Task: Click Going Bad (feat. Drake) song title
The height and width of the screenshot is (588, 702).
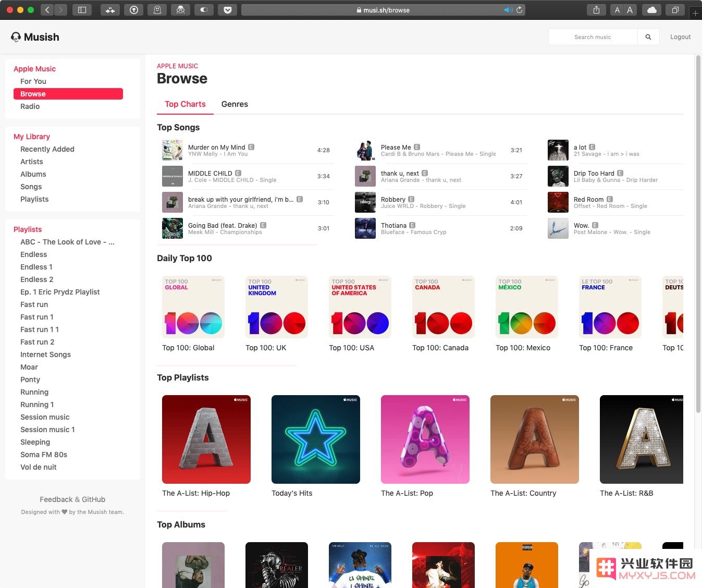Action: click(223, 225)
